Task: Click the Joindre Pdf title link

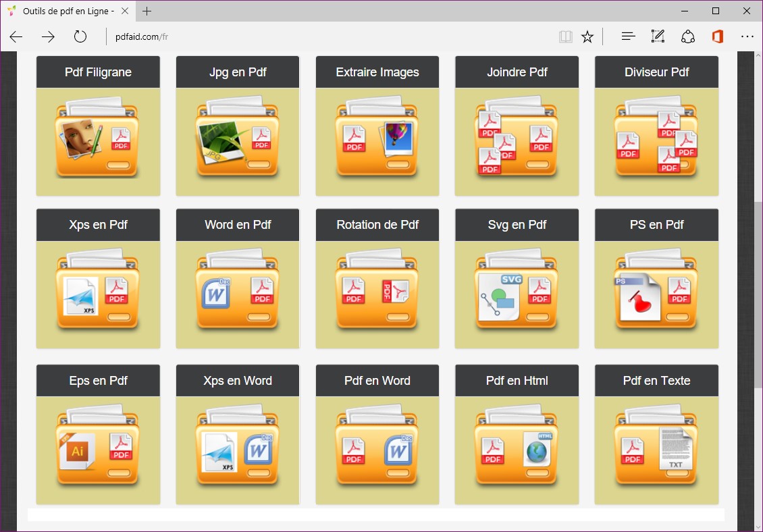Action: (x=517, y=72)
